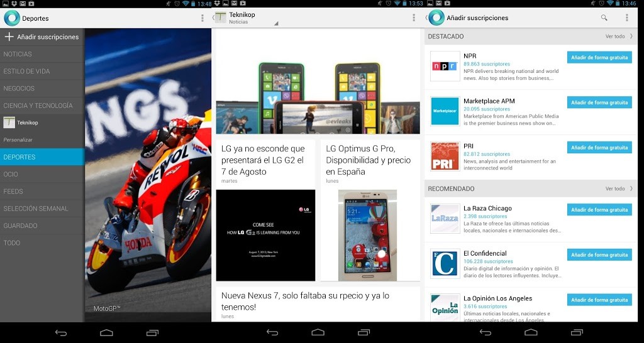Select ESTILO DE VIDA category
The width and height of the screenshot is (644, 343).
tap(42, 72)
